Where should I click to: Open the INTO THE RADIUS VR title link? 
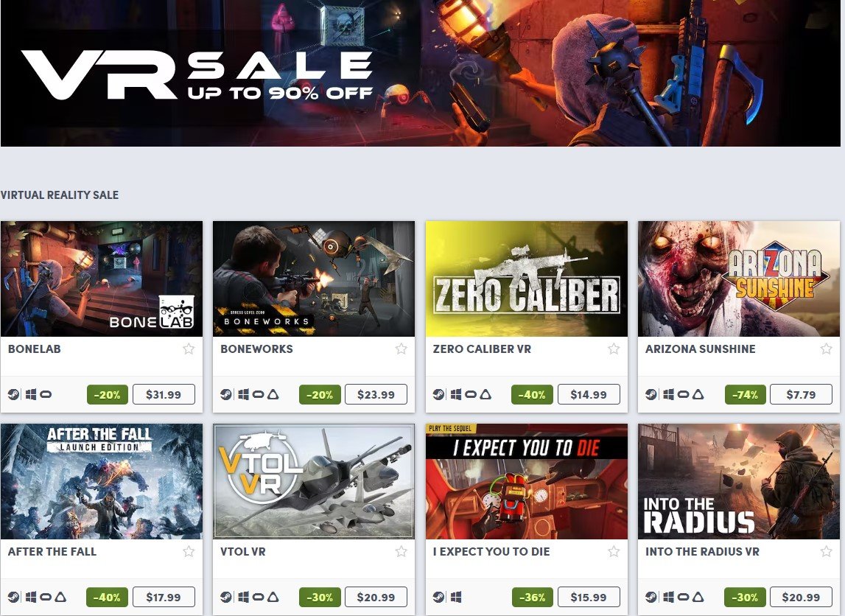pos(702,551)
